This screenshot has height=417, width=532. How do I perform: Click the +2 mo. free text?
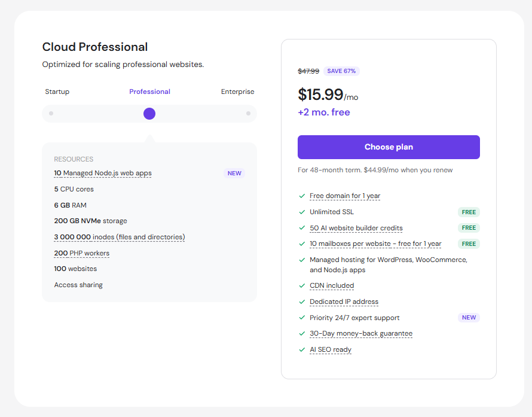point(323,112)
